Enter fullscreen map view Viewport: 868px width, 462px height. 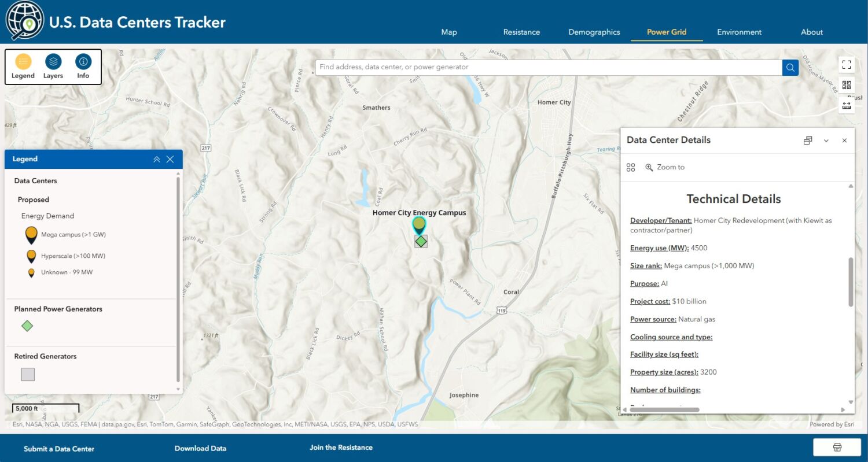click(847, 65)
